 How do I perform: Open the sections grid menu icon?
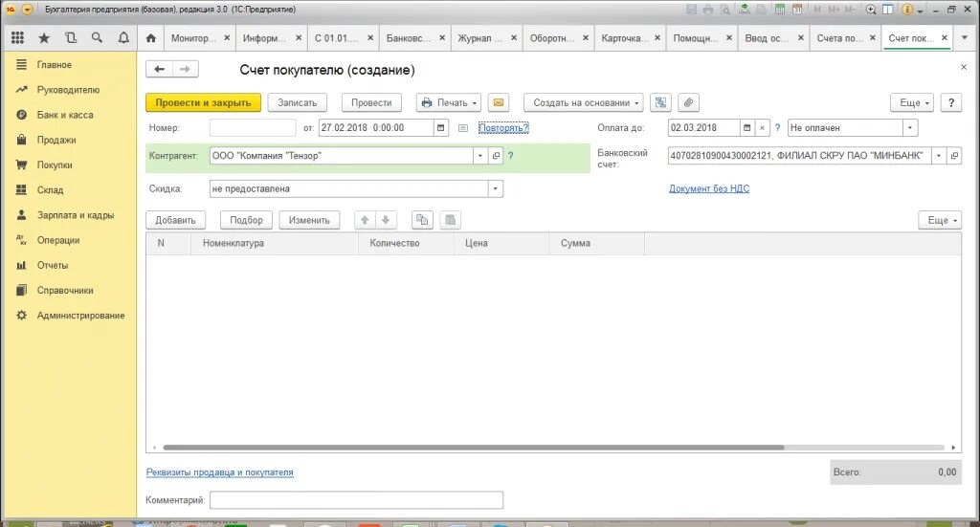click(x=17, y=38)
